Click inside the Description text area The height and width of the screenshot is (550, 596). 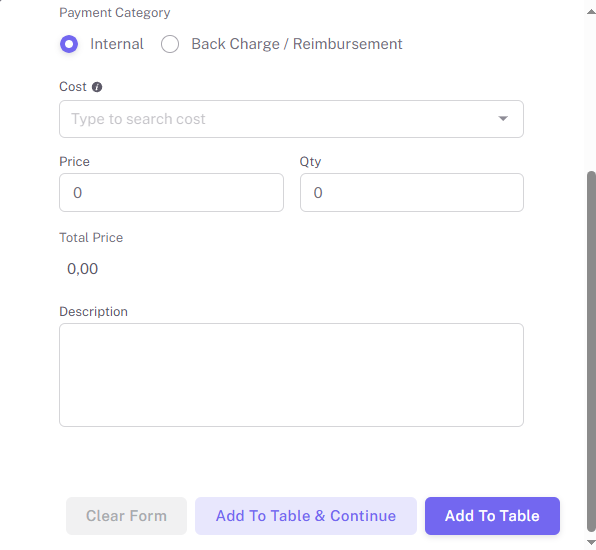[x=291, y=375]
